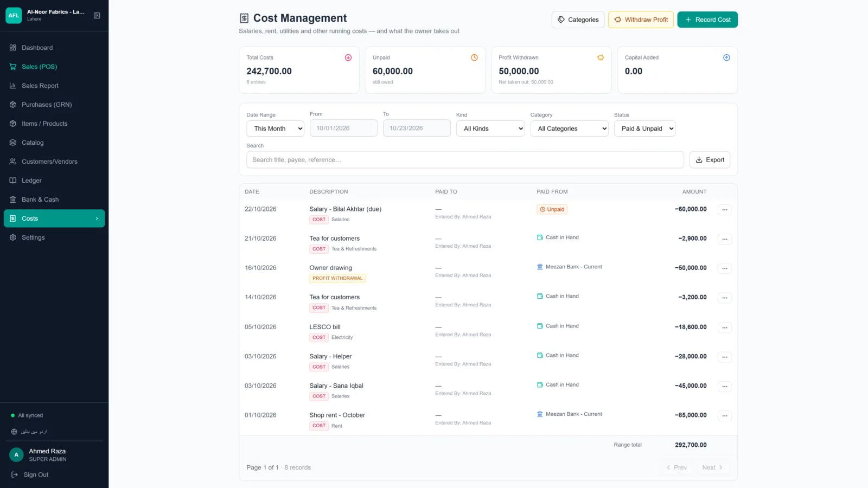Image resolution: width=868 pixels, height=488 pixels.
Task: Open actions menu for Owner drawing
Action: [x=725, y=268]
